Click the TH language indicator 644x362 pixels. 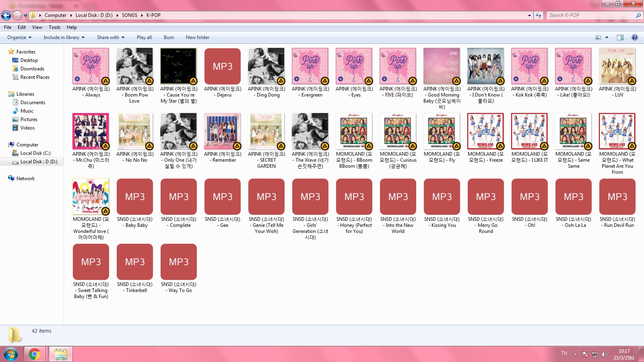point(564,353)
